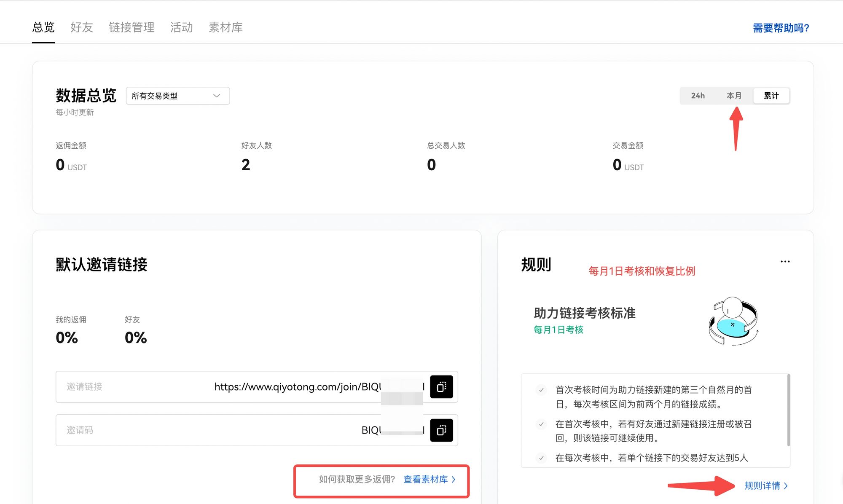Click the rule about 在首次考核中
This screenshot has width=843, height=504.
click(x=653, y=431)
